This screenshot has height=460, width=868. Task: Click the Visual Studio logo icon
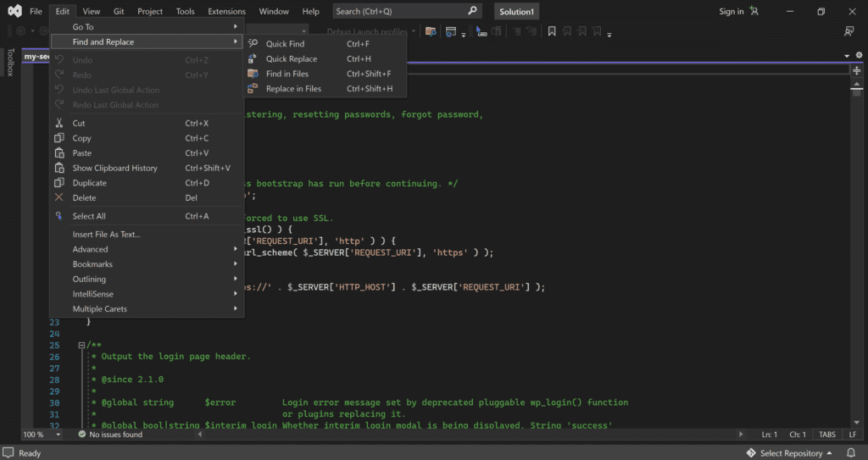15,11
